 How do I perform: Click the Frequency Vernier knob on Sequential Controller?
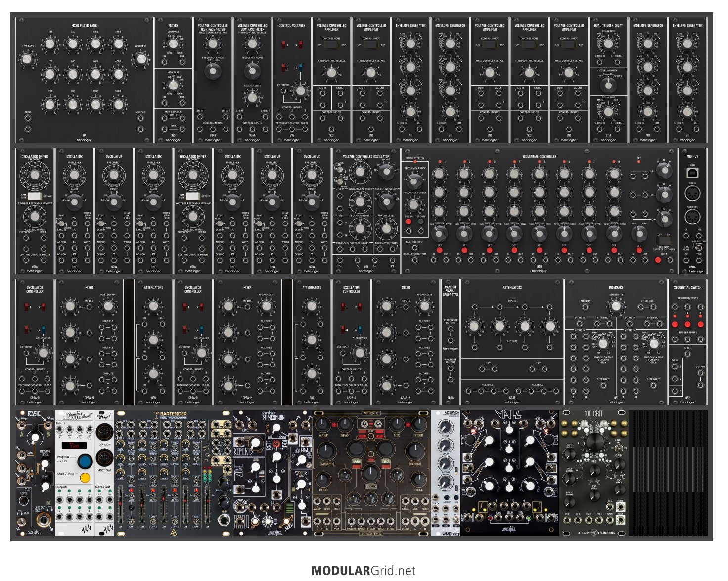pyautogui.click(x=414, y=205)
